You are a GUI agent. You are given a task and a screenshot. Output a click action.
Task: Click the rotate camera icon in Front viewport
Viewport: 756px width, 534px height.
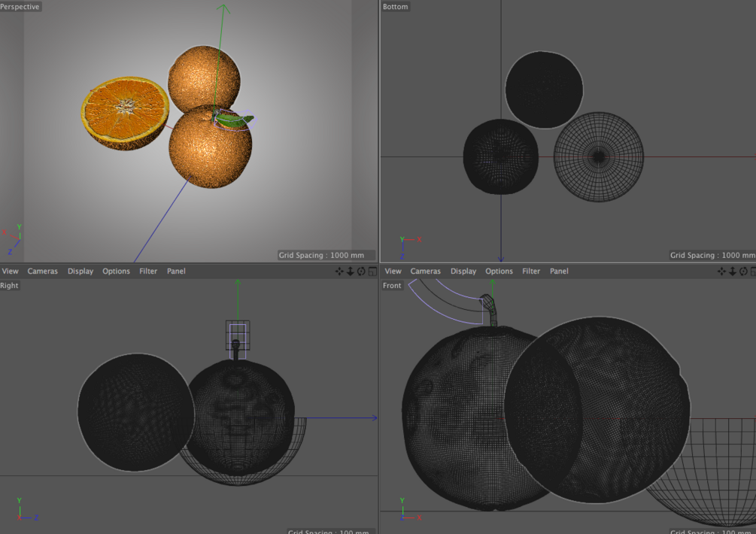point(743,272)
